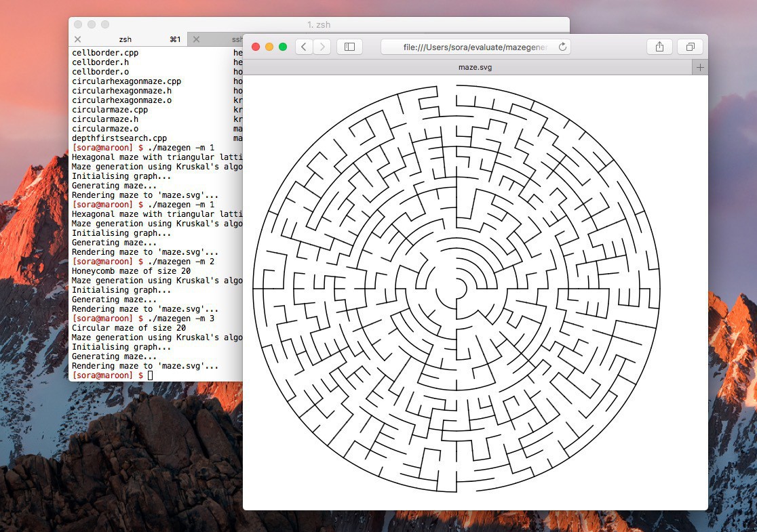The height and width of the screenshot is (532, 757).
Task: Reload the maze.svg page
Action: [x=562, y=47]
